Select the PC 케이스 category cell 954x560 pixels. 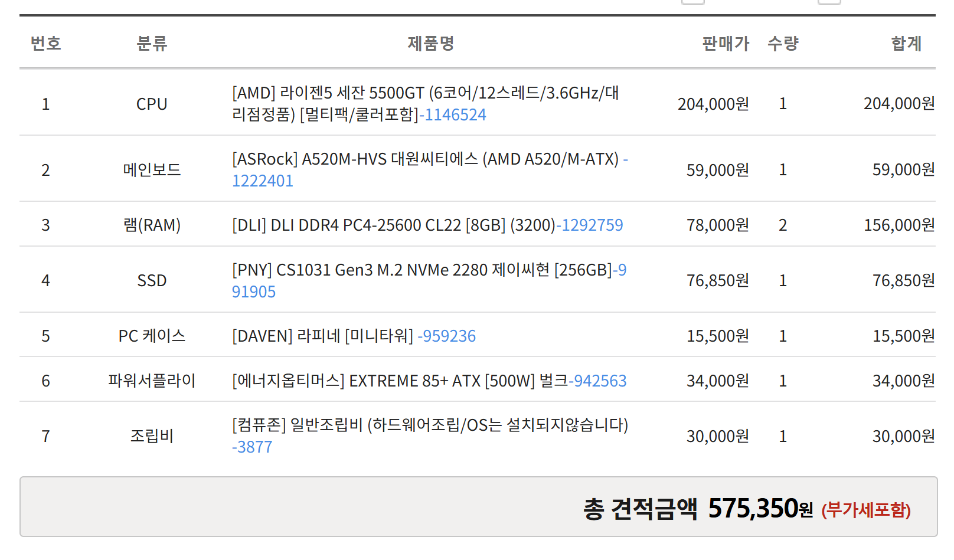pos(152,336)
